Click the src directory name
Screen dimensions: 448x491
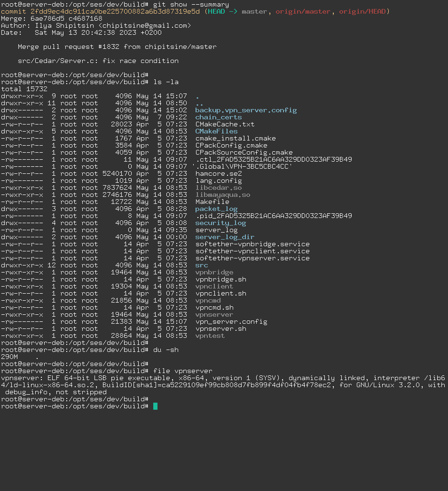(201, 265)
